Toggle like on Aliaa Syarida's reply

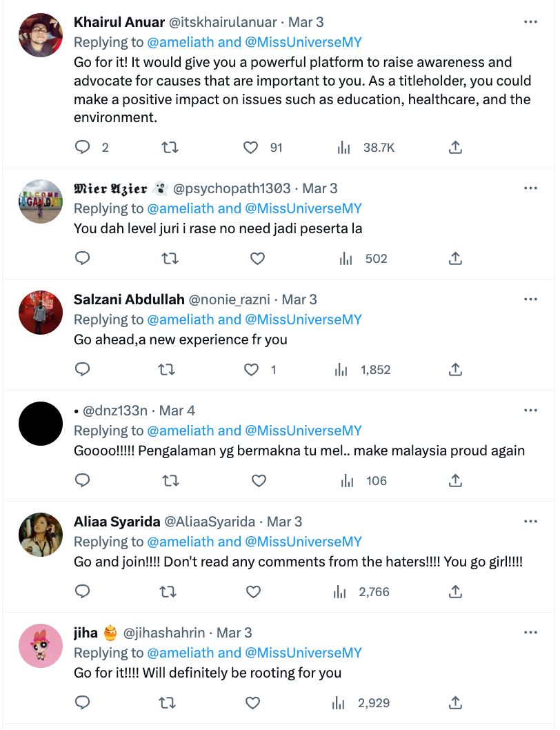click(x=252, y=592)
